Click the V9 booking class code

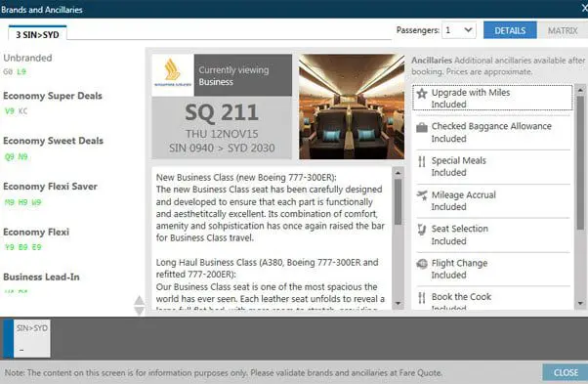point(10,111)
